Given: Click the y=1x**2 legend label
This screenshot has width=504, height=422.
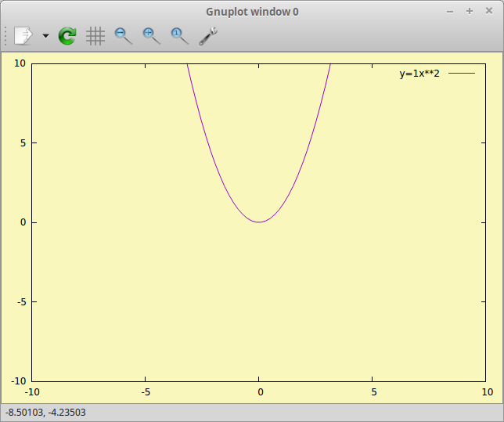Looking at the screenshot, I should click(x=419, y=74).
